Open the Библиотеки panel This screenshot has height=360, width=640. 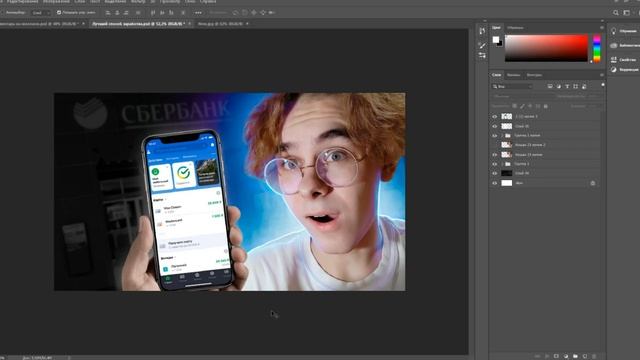click(624, 45)
